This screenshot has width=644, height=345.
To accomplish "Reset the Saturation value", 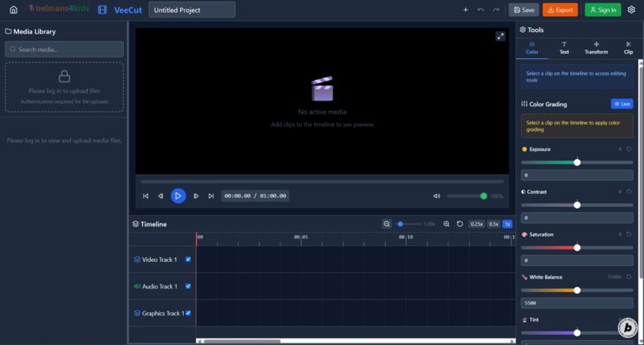I will [x=629, y=234].
